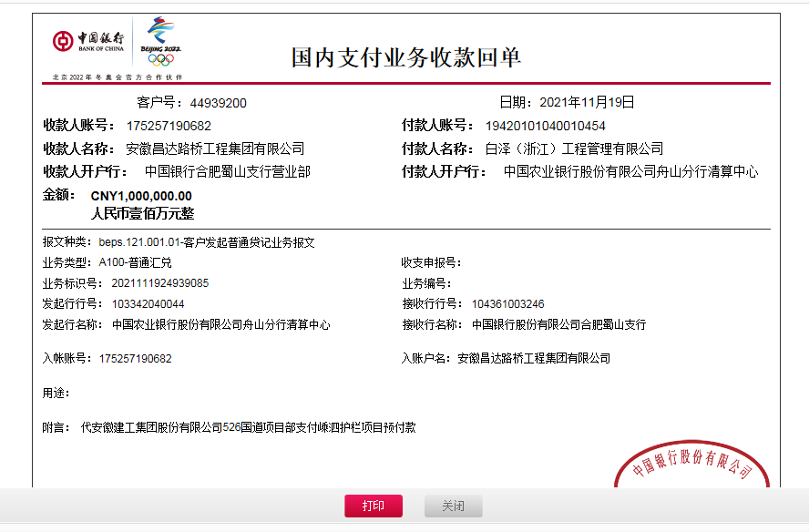Screen dimensions: 809x532
Task: Click the date 2021年11月19日
Action: pos(587,102)
